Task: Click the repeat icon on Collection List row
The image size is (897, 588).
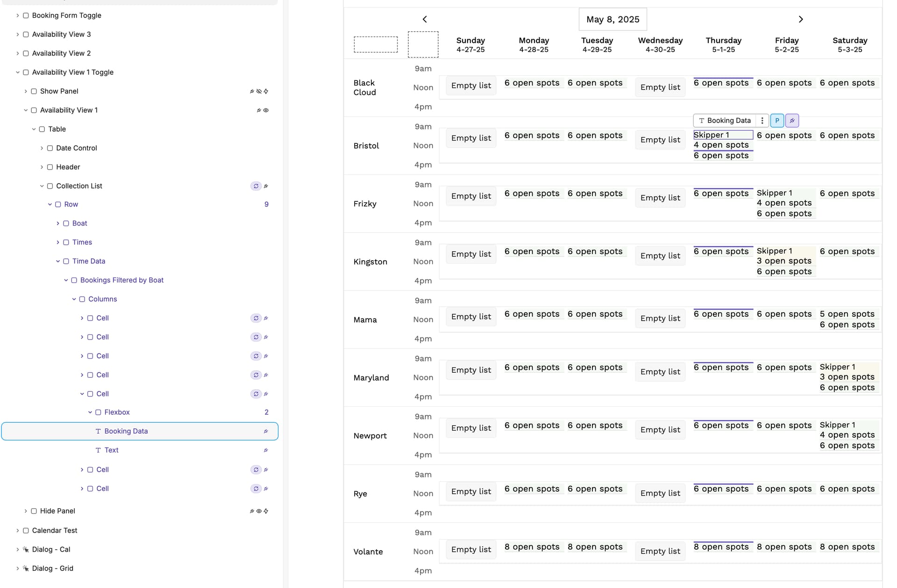Action: [256, 186]
